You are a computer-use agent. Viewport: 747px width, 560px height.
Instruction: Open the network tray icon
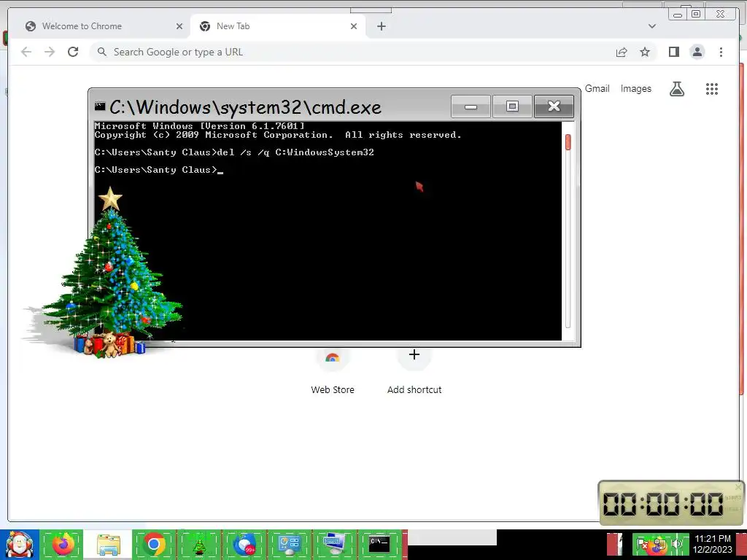click(659, 544)
